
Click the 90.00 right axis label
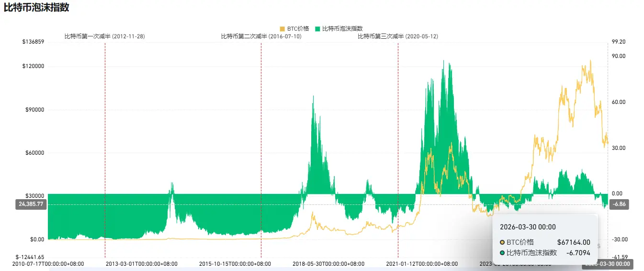(x=619, y=56)
